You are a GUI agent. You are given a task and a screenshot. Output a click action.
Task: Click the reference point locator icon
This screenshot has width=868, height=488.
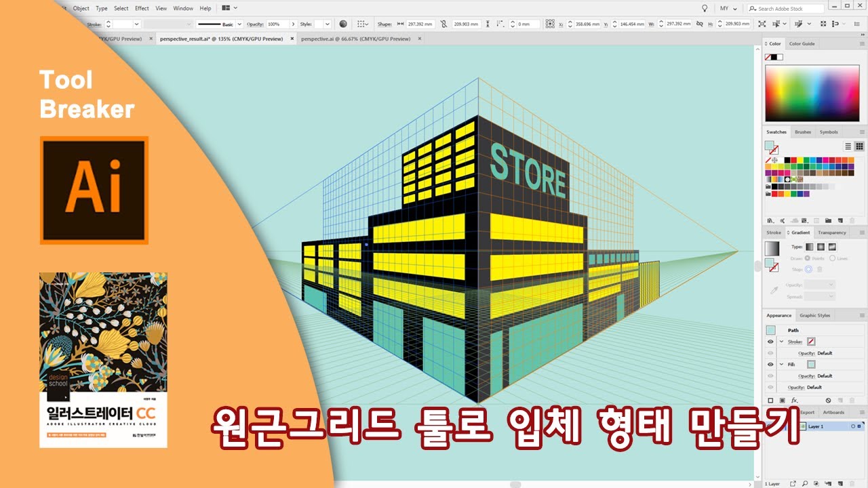coord(551,24)
